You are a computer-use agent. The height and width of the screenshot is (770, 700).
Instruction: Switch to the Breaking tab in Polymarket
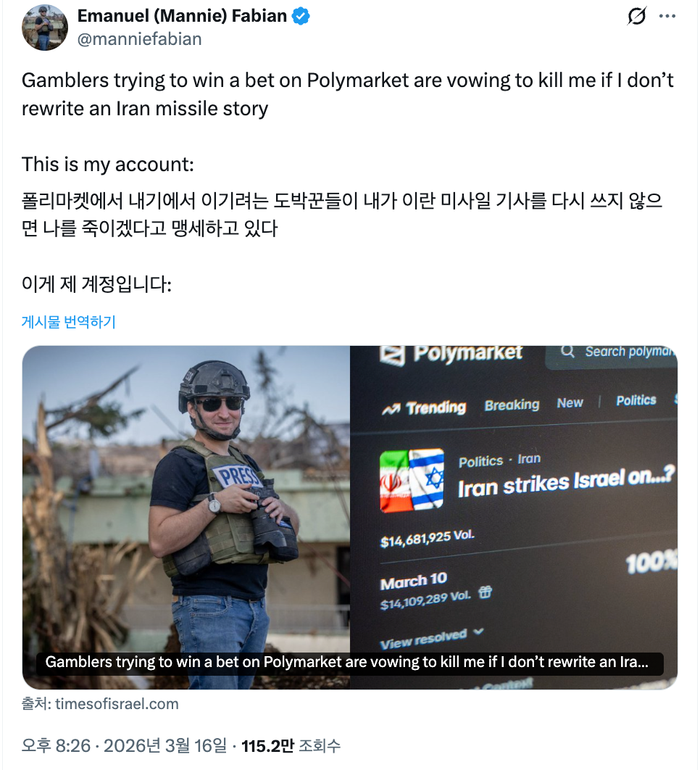tap(512, 405)
